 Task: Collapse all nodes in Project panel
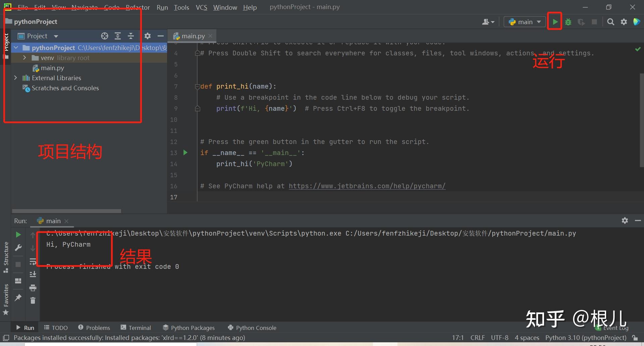(131, 36)
